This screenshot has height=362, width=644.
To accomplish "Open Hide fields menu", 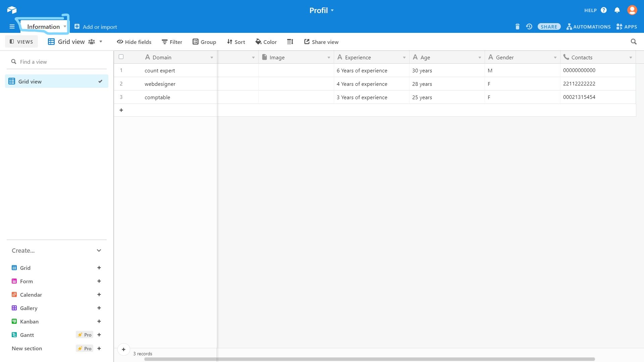I will (134, 42).
